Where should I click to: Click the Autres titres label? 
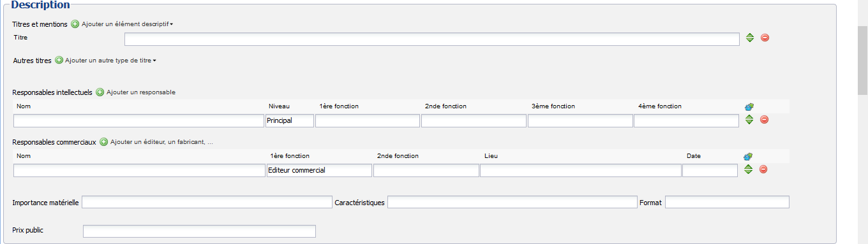(32, 61)
